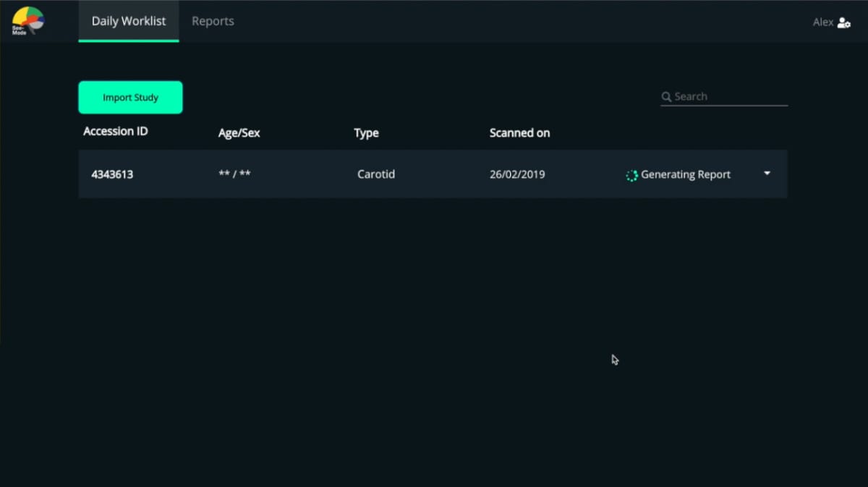
Task: Click the Carotid study type cell
Action: click(376, 174)
